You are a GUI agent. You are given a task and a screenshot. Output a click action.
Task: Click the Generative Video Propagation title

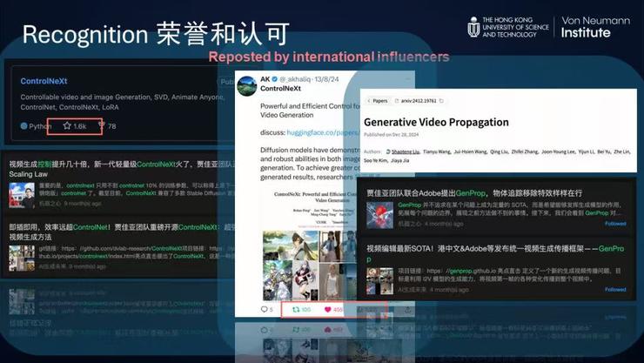point(436,122)
